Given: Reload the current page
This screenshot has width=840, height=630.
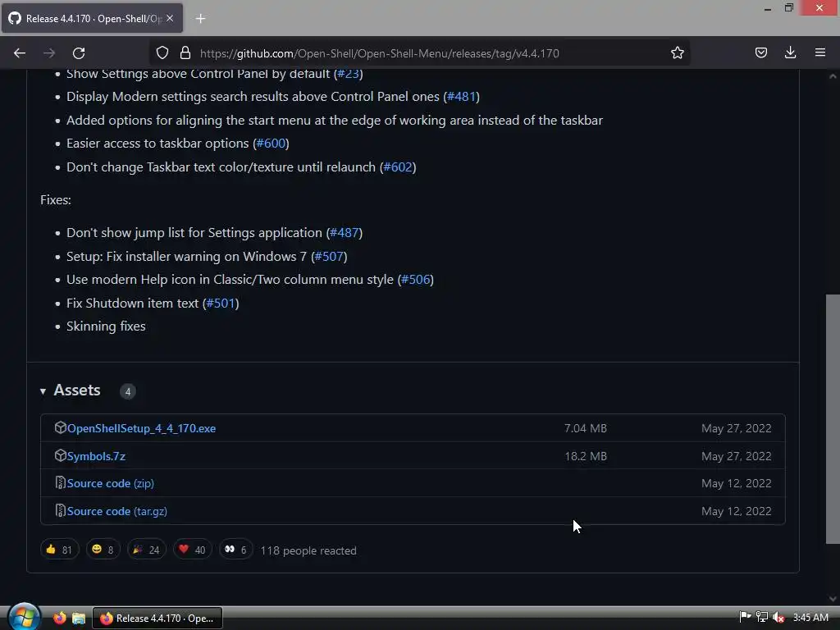Looking at the screenshot, I should pyautogui.click(x=79, y=53).
